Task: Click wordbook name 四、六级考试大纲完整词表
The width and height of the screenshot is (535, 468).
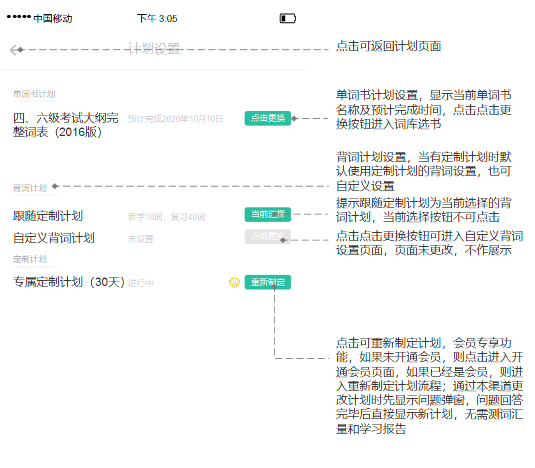Action: 66,125
